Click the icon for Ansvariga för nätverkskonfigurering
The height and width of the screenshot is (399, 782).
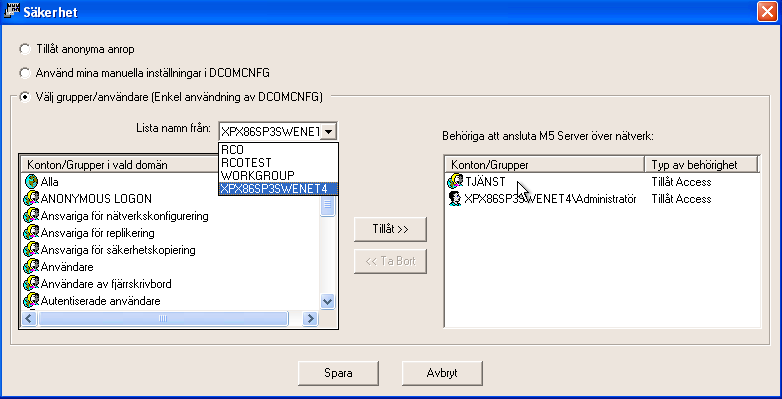click(x=31, y=215)
